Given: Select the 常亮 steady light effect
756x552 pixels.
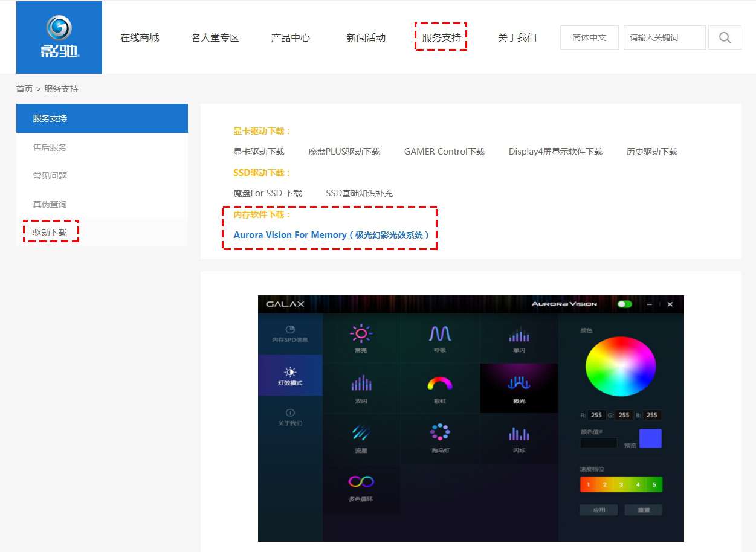Looking at the screenshot, I should 361,338.
